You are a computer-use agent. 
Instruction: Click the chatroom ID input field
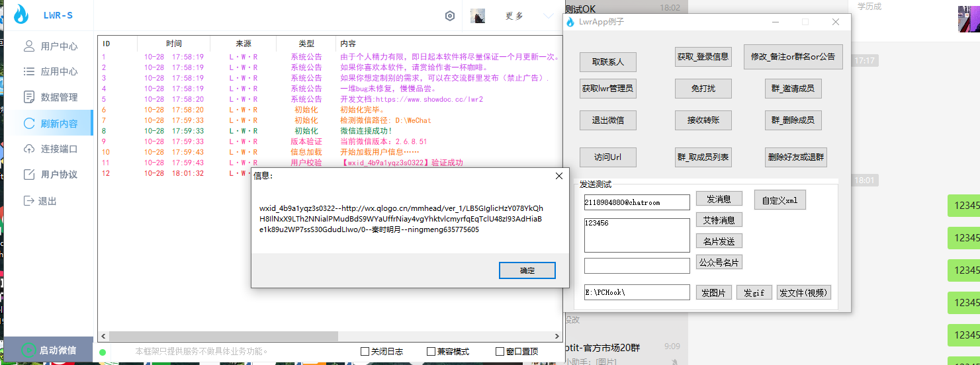[x=637, y=202]
